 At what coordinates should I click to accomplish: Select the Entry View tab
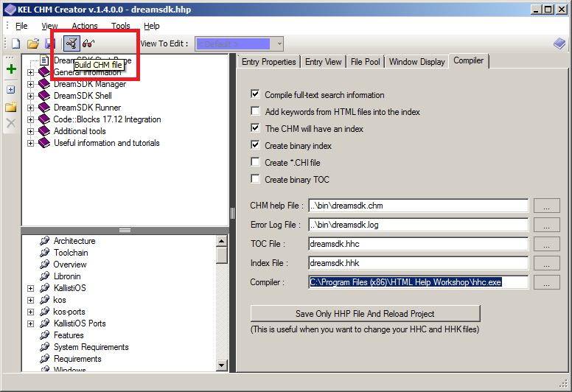(x=323, y=62)
